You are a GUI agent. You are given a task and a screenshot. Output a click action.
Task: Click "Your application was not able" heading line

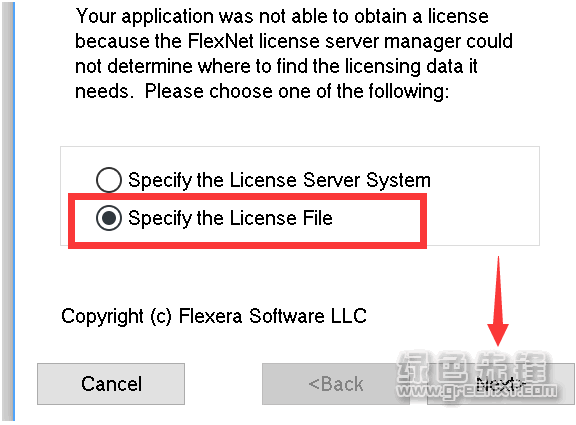pos(282,16)
